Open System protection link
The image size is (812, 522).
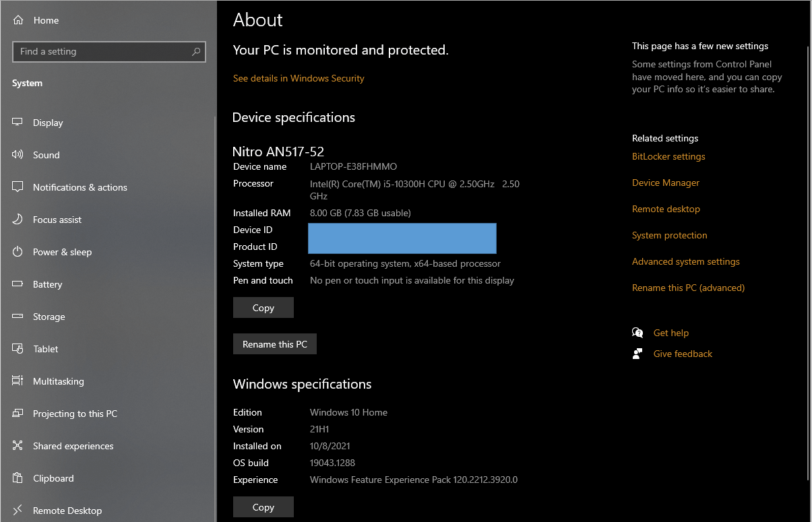pos(670,235)
